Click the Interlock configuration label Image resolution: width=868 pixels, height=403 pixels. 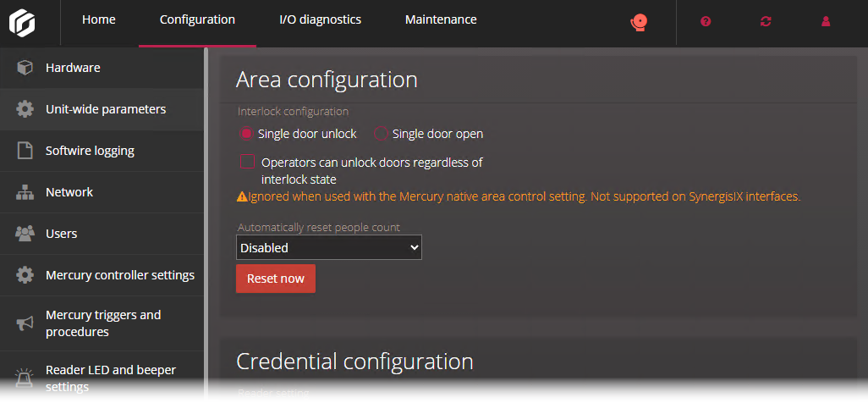click(294, 112)
